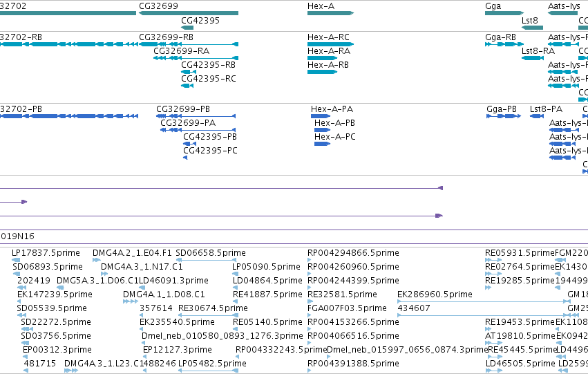Select DMG4A.2_1.E04.F1 label
Viewport: 588px width, 374px height.
coord(132,253)
